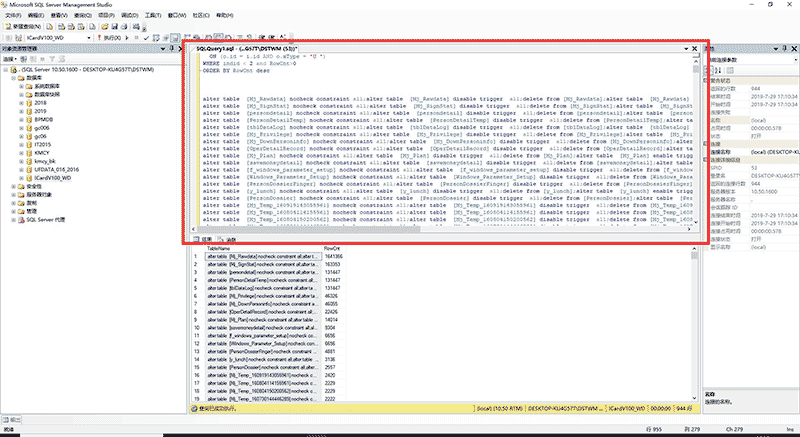Click Properties panel Categorized sort icon
This screenshot has height=437, width=800.
pyautogui.click(x=708, y=70)
